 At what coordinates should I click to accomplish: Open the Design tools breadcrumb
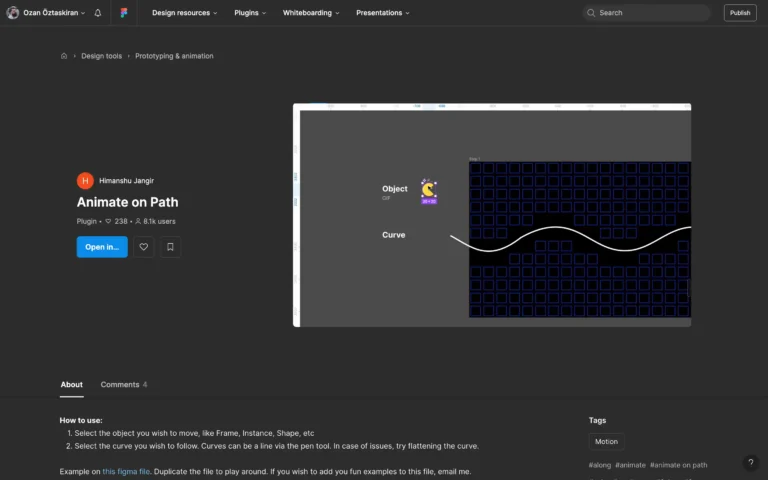click(x=101, y=56)
